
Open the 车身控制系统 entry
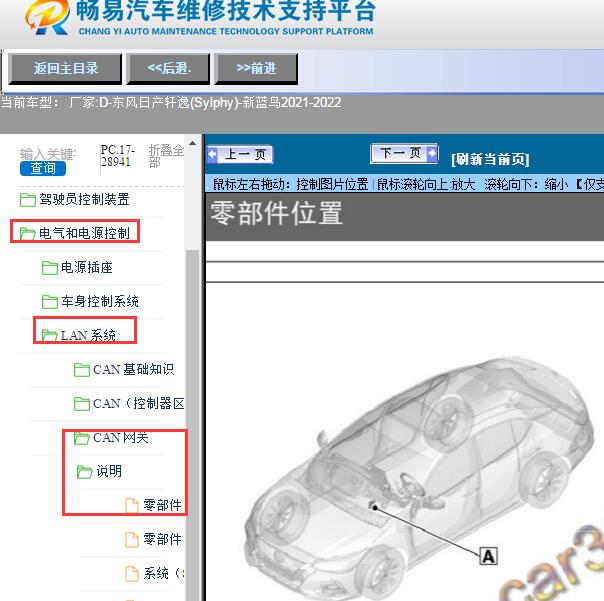[x=100, y=301]
